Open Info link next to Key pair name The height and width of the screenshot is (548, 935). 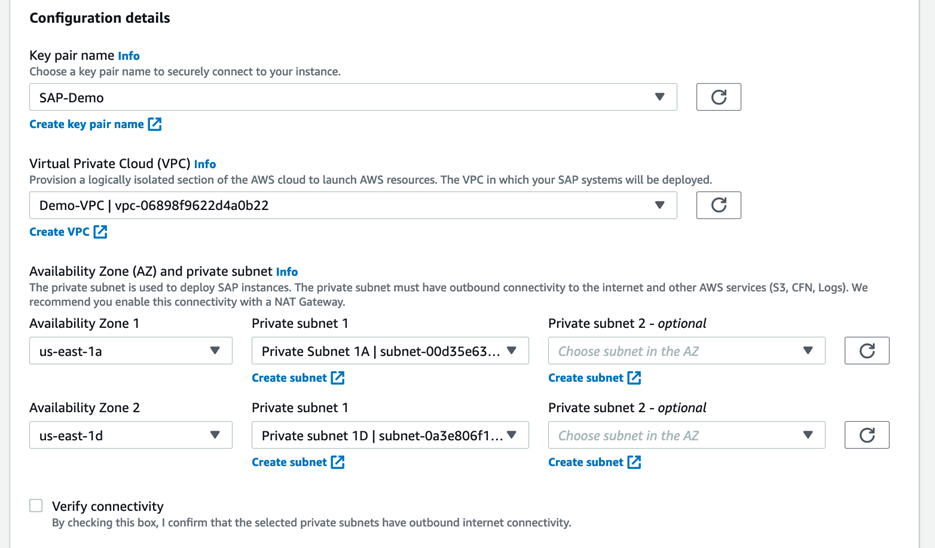tap(129, 56)
